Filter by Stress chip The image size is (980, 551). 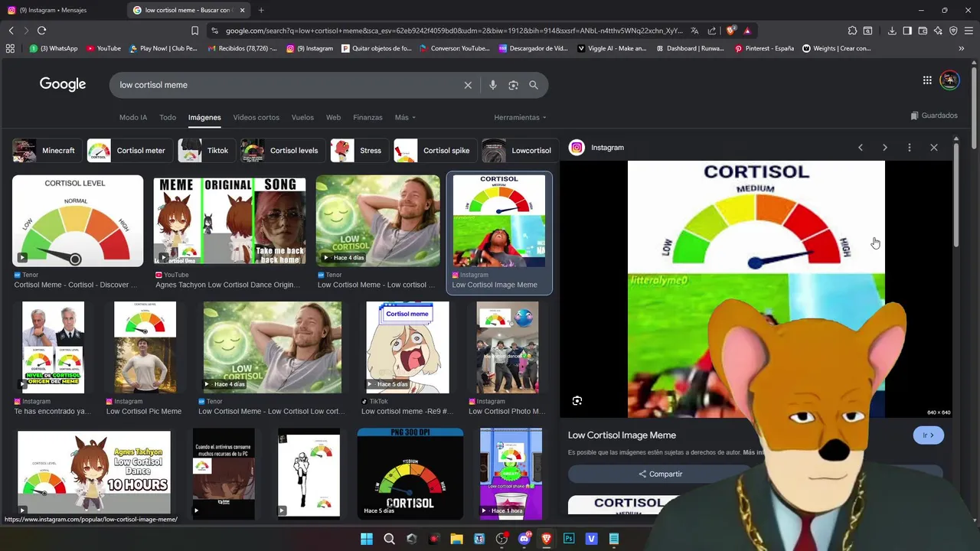click(x=359, y=151)
